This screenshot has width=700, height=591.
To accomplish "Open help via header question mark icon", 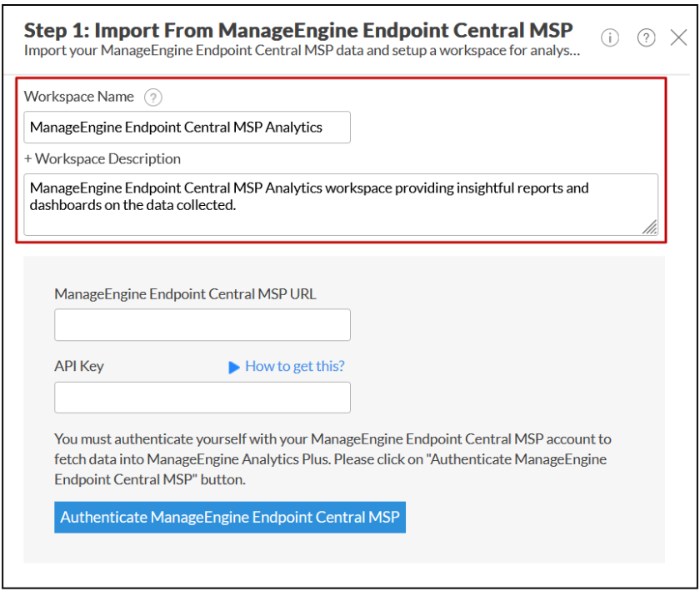I will (x=646, y=38).
